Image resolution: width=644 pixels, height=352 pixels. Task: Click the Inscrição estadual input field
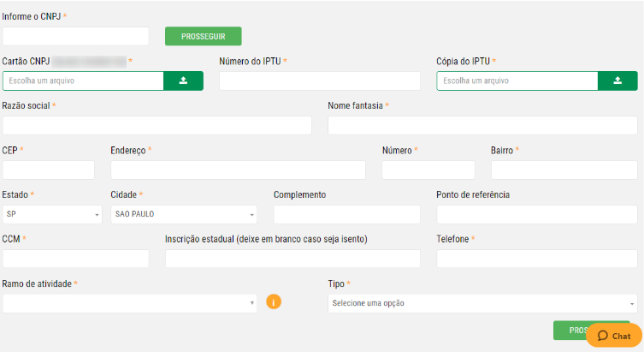point(292,259)
